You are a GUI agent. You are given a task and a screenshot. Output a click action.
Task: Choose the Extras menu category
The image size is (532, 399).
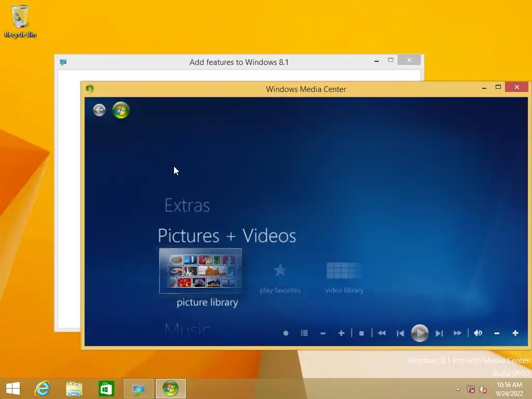tap(187, 205)
